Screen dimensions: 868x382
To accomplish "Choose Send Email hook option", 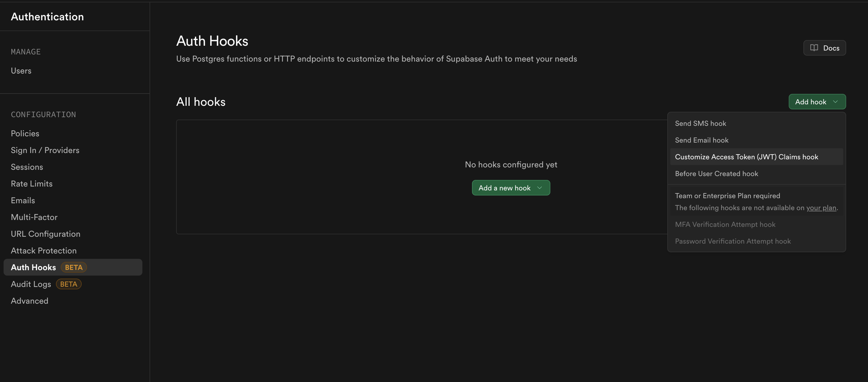I will 701,140.
